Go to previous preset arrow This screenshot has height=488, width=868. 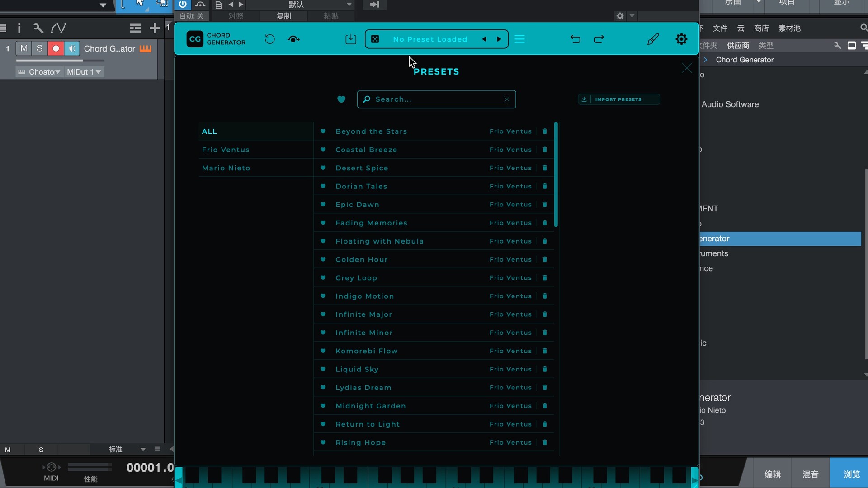click(484, 39)
